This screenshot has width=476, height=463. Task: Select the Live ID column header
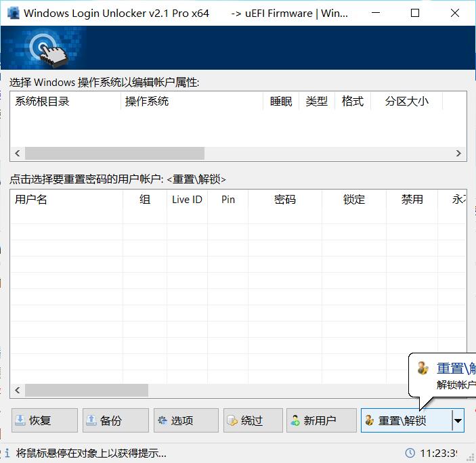[187, 200]
